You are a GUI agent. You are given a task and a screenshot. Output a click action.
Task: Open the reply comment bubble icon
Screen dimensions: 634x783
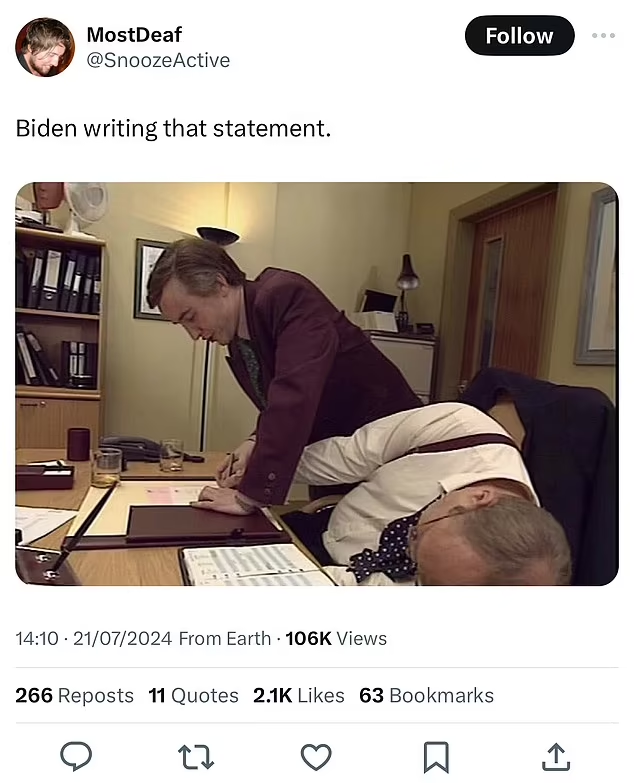coord(76,757)
